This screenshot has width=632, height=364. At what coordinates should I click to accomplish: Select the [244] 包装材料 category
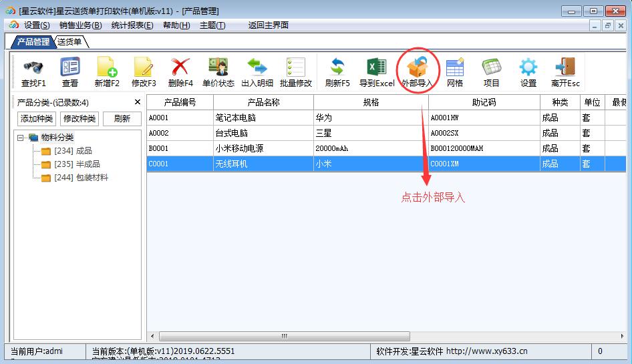[81, 178]
